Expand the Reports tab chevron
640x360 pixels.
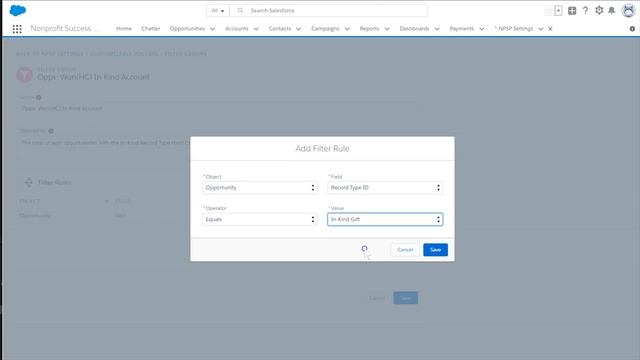tap(387, 29)
